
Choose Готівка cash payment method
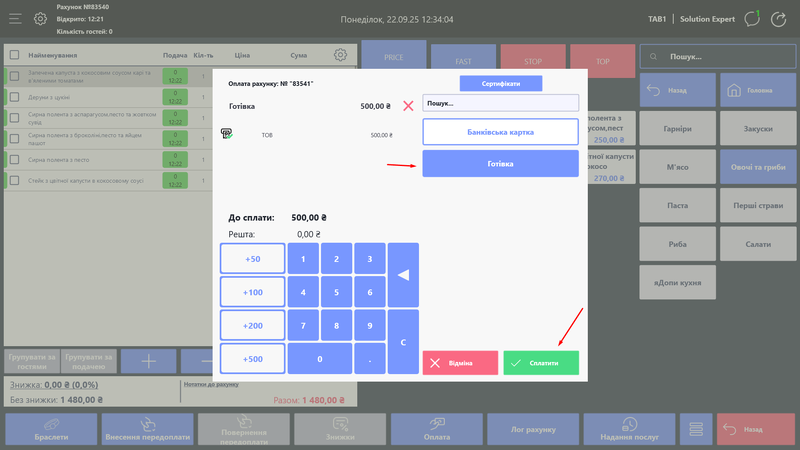(500, 163)
